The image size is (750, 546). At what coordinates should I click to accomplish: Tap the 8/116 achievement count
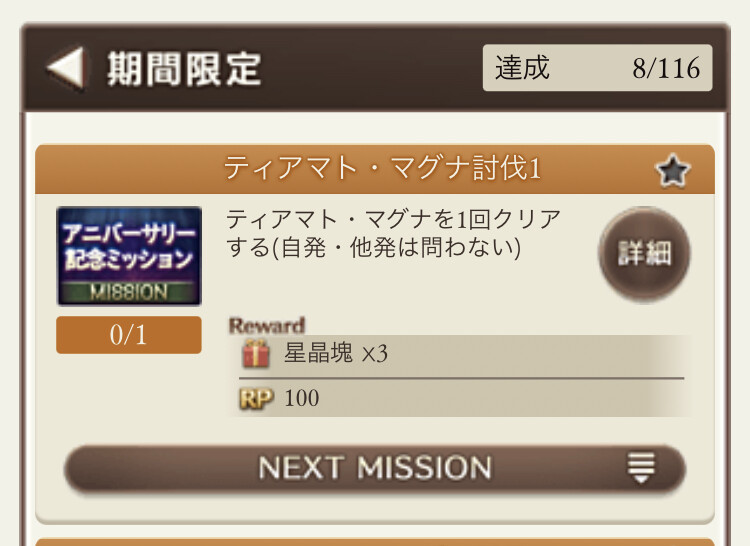(665, 69)
